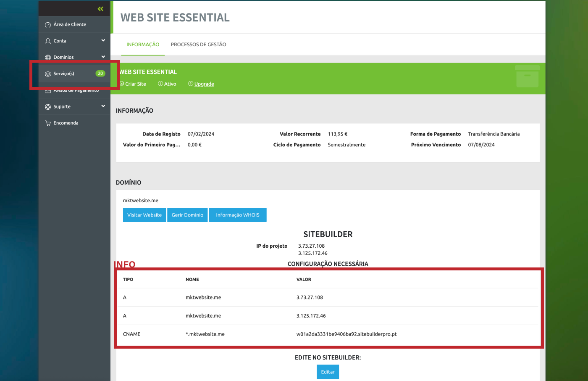Click the Encomenda shopping cart icon
Viewport: 588px width, 381px height.
(48, 123)
